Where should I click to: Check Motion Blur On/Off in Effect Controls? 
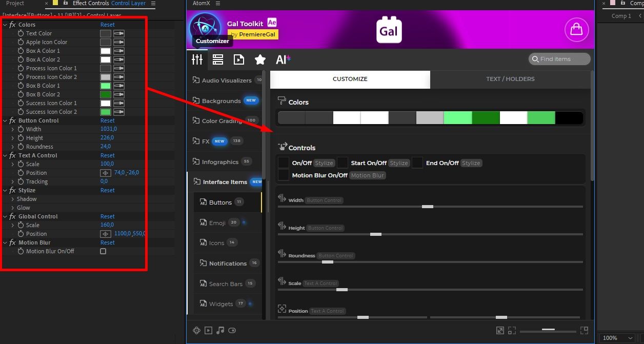103,251
